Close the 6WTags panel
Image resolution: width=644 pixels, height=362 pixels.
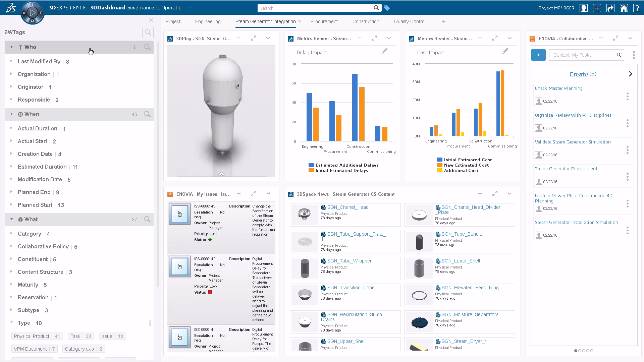[x=151, y=20]
